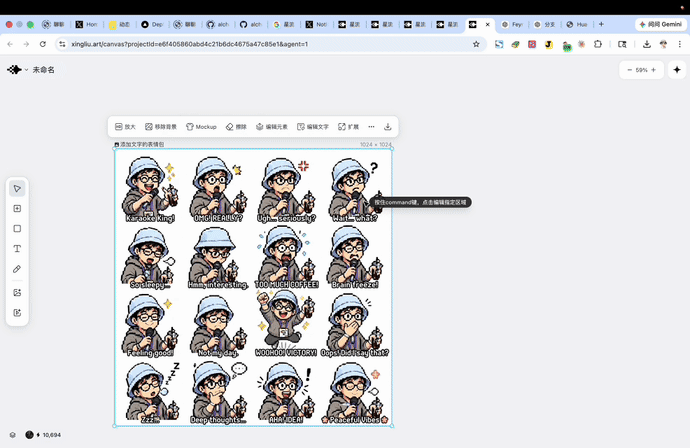Click the bottom edit-note tool in left toolbar
The width and height of the screenshot is (690, 448).
point(17,313)
